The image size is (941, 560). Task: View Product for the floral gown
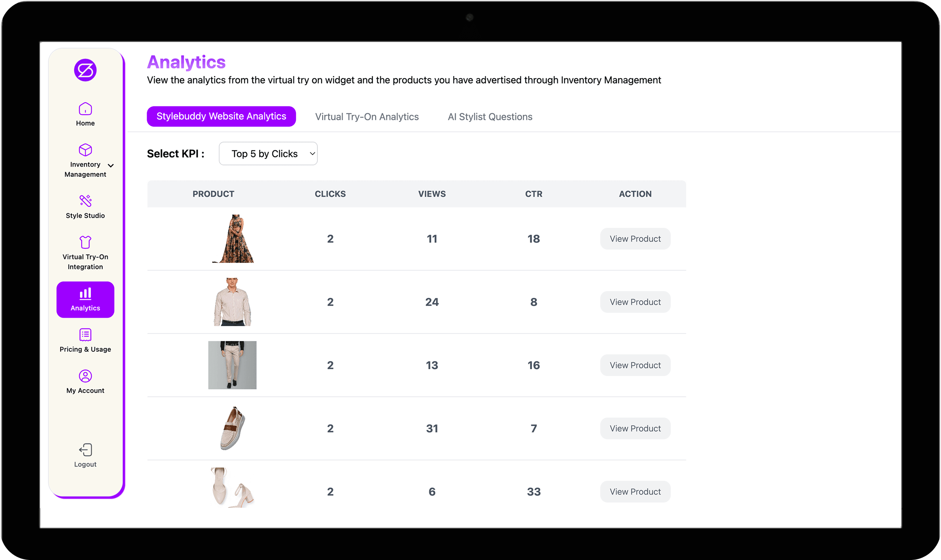635,239
